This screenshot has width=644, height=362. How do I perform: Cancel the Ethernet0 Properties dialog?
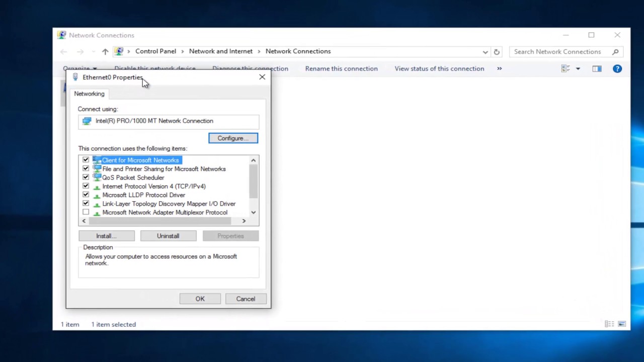tap(246, 299)
